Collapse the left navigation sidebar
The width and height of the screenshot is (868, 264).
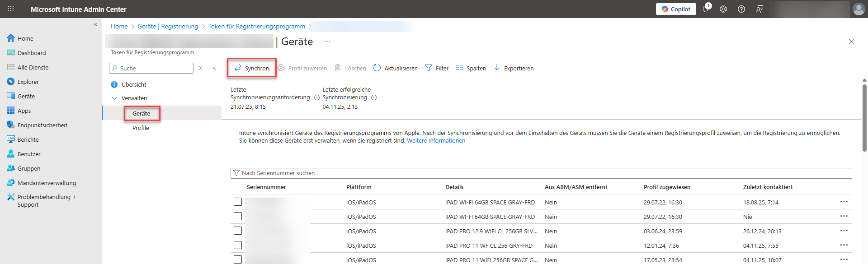coord(95,24)
